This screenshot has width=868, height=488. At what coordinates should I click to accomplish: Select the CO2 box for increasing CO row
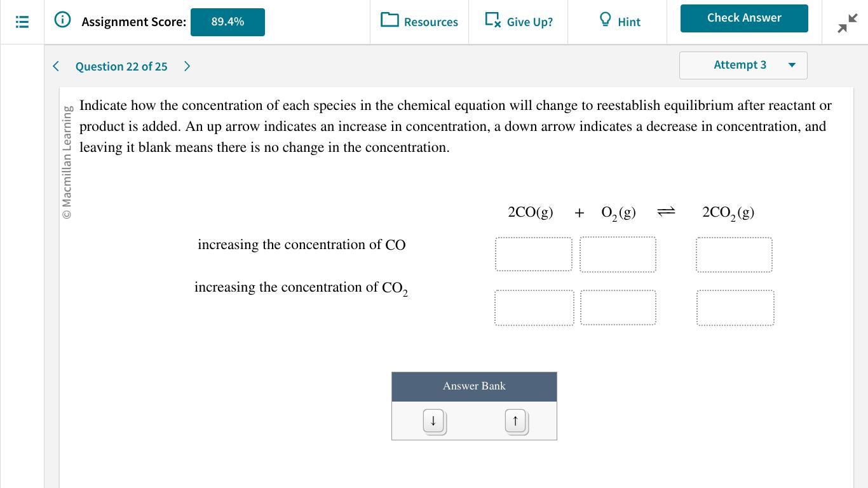[x=734, y=255]
